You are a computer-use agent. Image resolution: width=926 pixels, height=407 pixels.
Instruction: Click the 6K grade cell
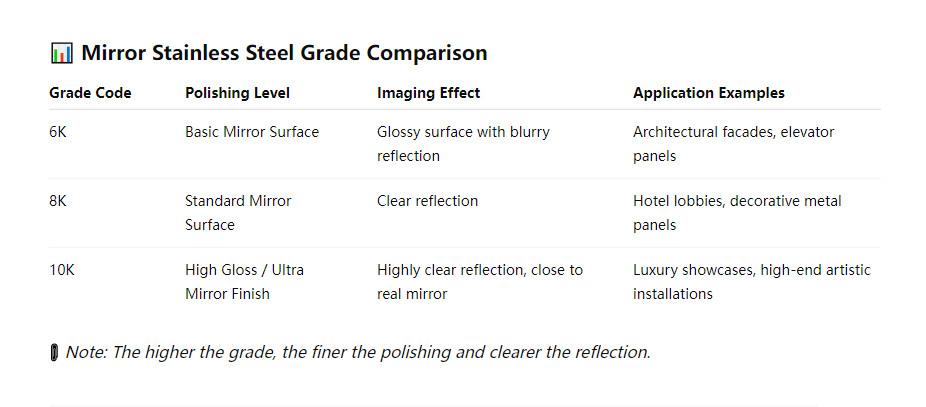click(x=58, y=132)
